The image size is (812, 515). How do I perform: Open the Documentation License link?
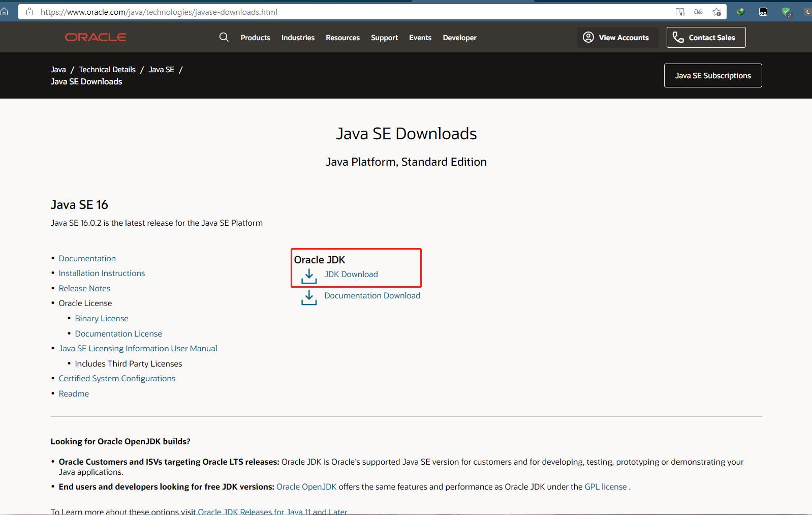click(x=118, y=334)
